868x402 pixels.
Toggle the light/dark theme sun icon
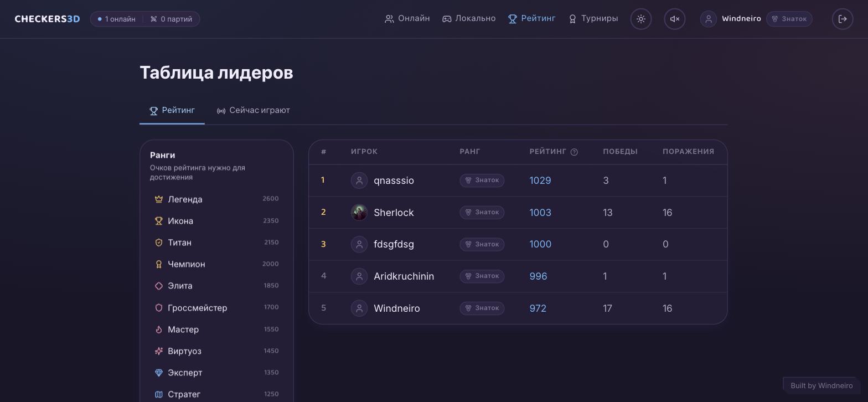coord(641,19)
